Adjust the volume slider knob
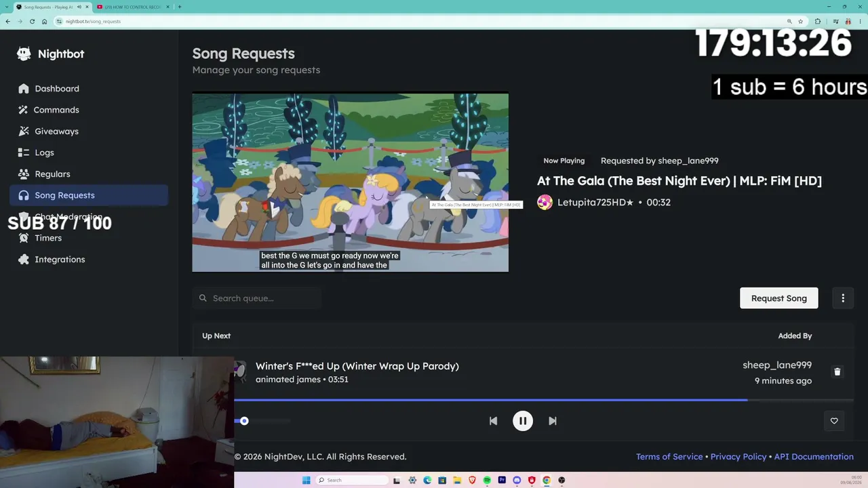 point(244,421)
